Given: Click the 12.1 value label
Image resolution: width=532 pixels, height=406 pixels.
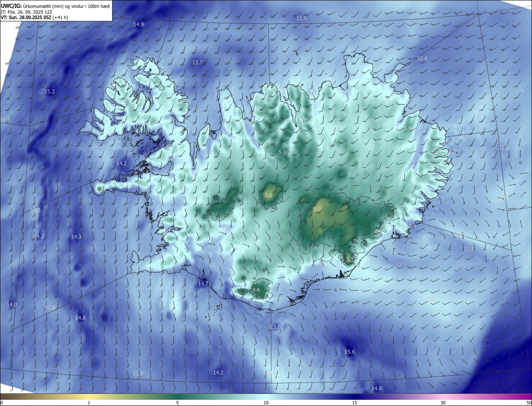Looking at the screenshot, I should click(x=469, y=249).
